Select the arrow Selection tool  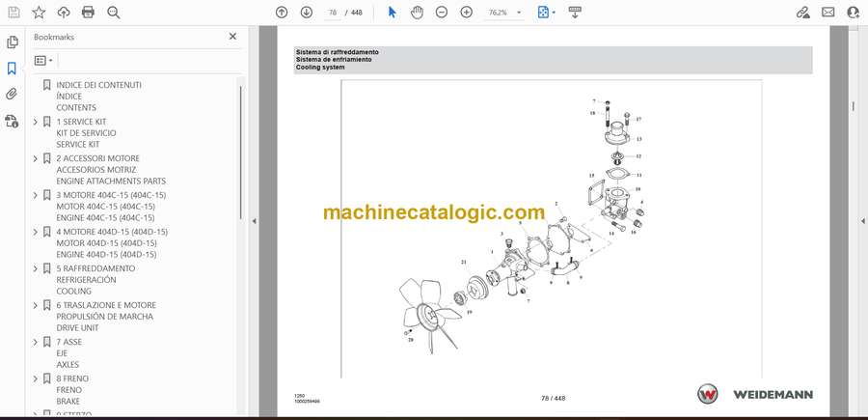point(392,13)
